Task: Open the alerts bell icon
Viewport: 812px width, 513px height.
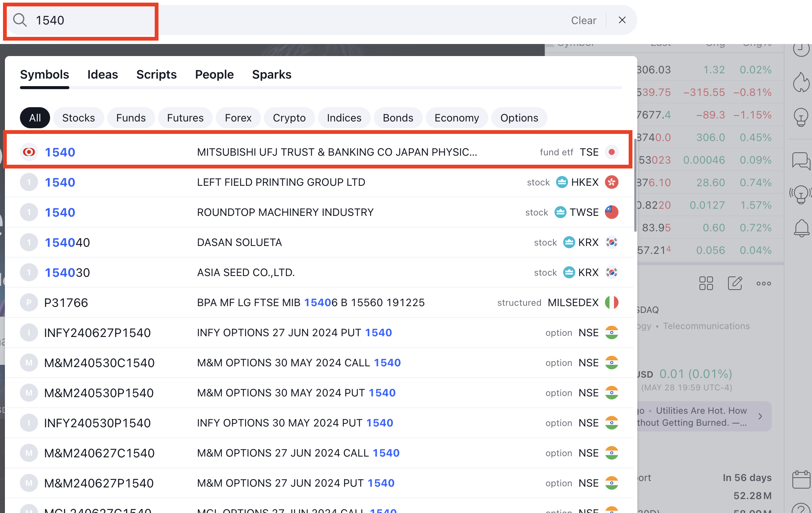Action: tap(801, 228)
